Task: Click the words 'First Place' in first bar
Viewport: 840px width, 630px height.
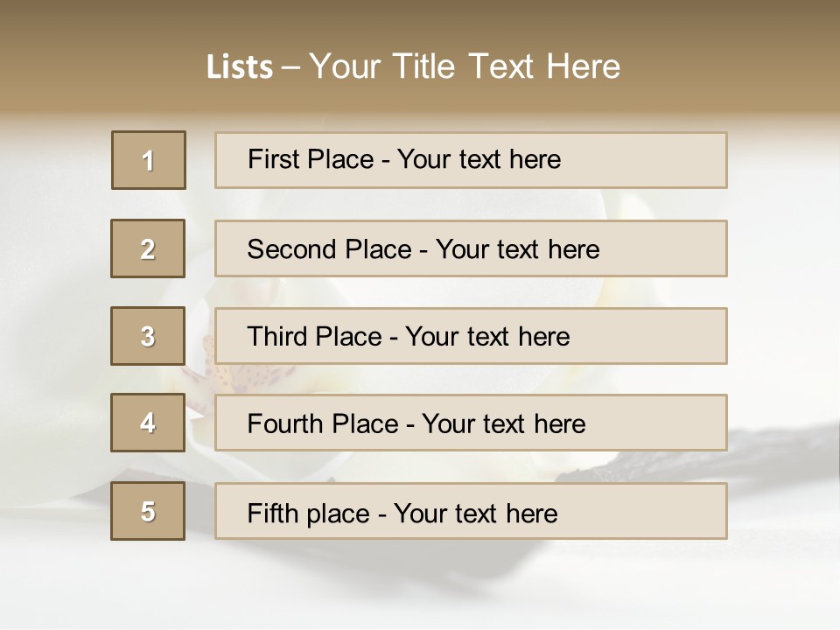Action: pos(310,160)
